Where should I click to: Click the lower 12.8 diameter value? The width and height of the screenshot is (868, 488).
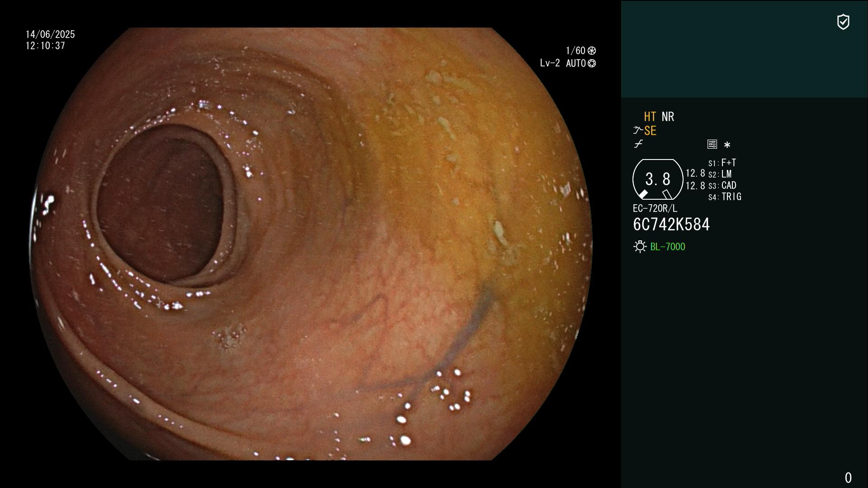click(x=695, y=186)
